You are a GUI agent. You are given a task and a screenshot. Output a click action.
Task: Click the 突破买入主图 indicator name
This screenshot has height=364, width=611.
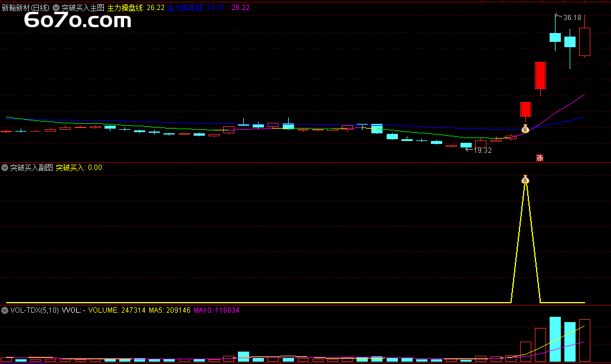tap(83, 8)
